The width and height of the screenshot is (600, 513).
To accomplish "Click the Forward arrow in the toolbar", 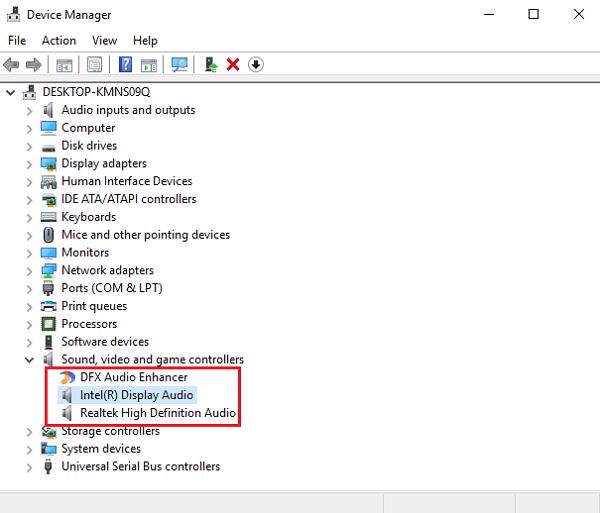I will click(34, 65).
